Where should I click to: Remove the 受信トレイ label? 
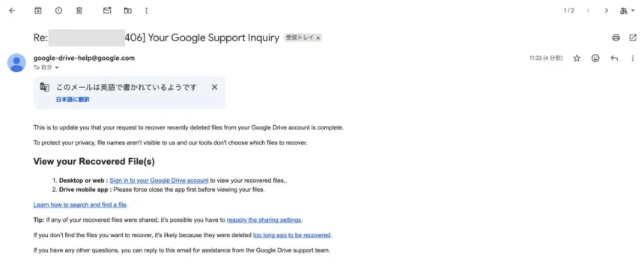(318, 37)
